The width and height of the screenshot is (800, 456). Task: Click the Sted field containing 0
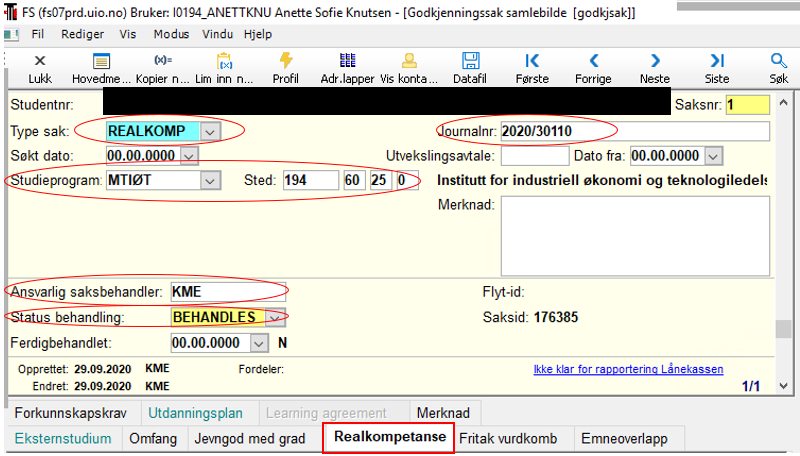click(407, 181)
